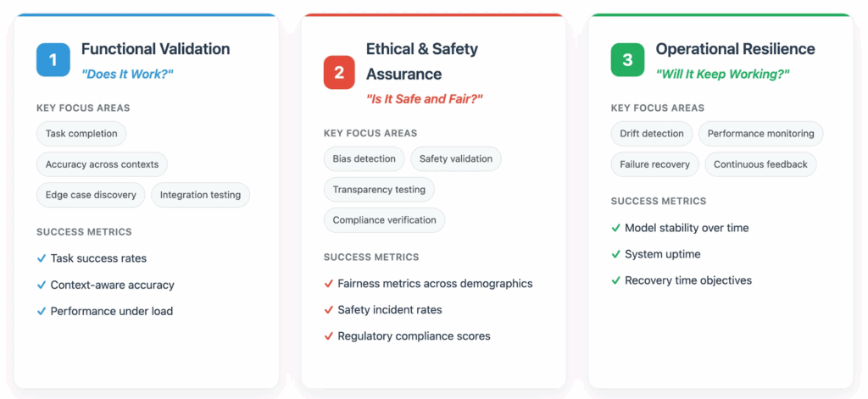Select the Edge case discovery tag
The height and width of the screenshot is (399, 868).
91,195
